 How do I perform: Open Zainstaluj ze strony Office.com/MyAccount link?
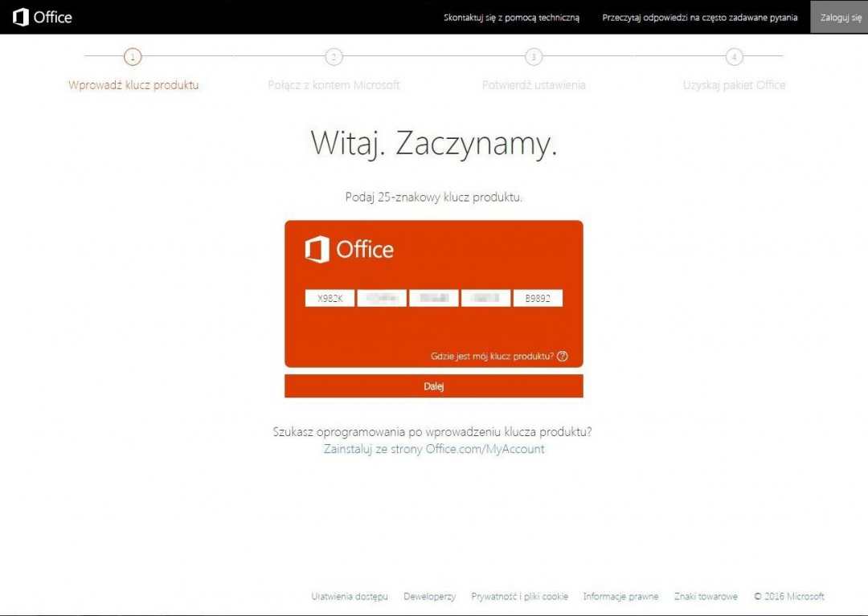(x=434, y=449)
